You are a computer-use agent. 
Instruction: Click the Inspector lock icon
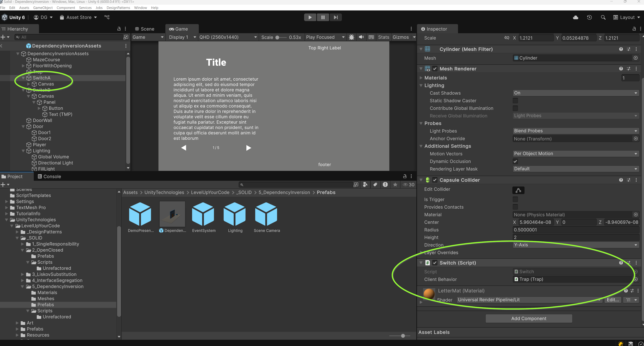[x=634, y=29]
